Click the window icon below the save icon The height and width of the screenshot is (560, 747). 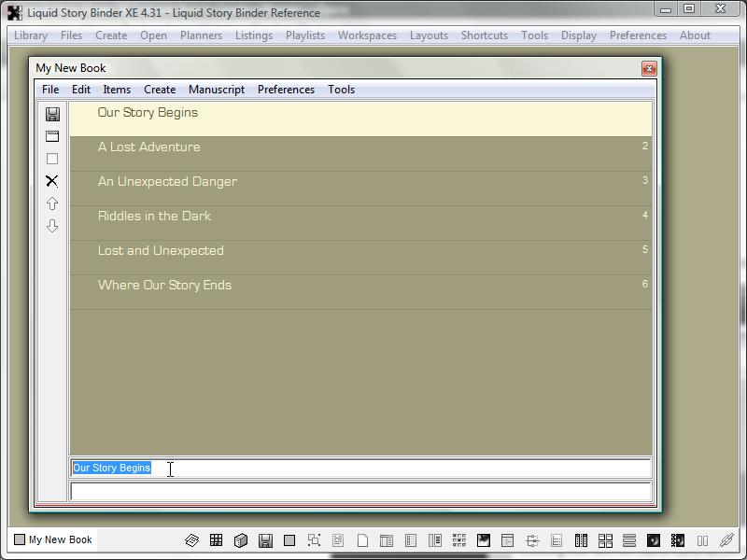[52, 136]
